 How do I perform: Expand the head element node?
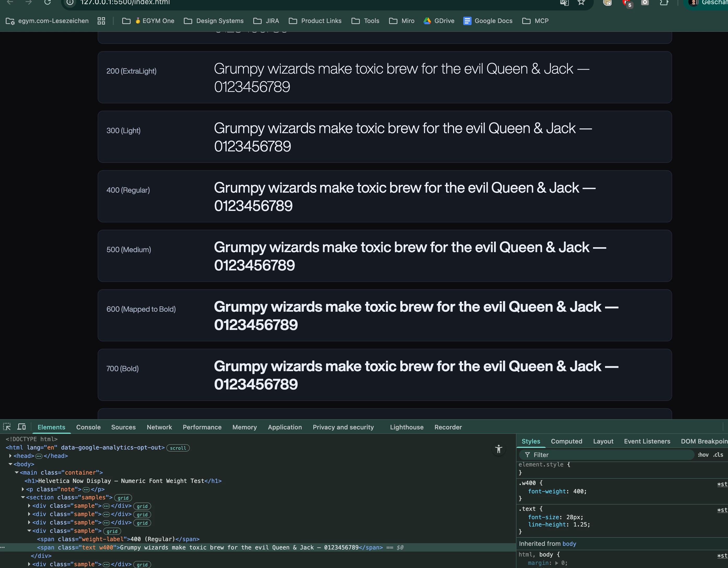10,456
